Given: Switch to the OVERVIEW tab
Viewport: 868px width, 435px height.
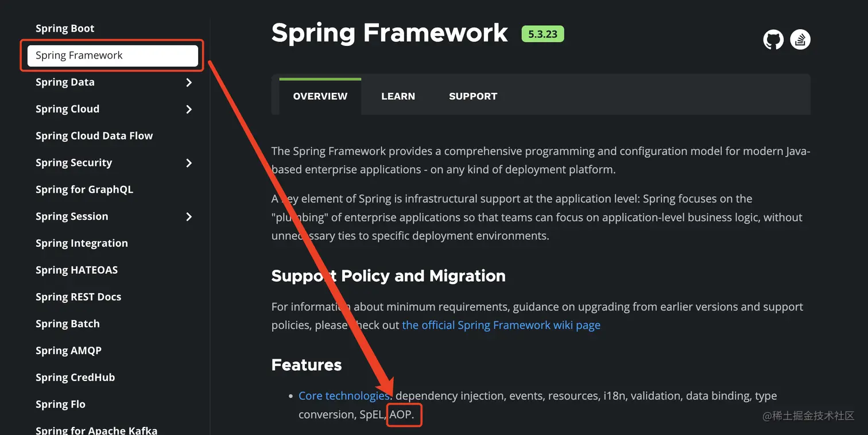Looking at the screenshot, I should pyautogui.click(x=320, y=96).
